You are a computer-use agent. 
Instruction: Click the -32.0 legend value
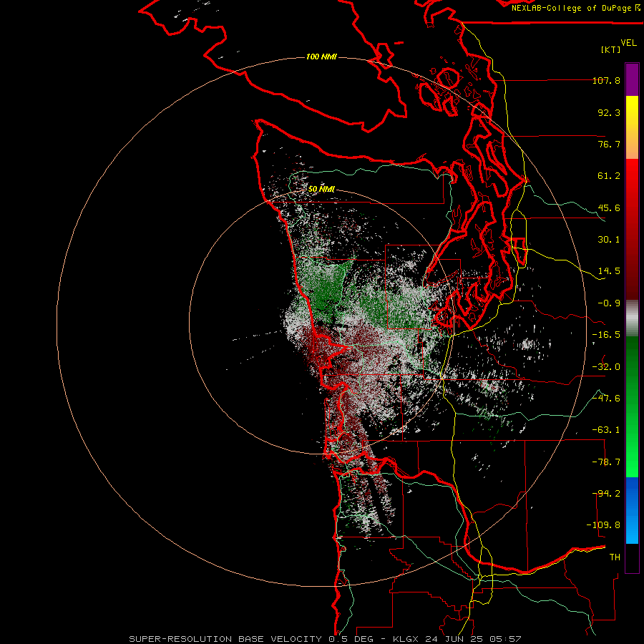(x=606, y=367)
